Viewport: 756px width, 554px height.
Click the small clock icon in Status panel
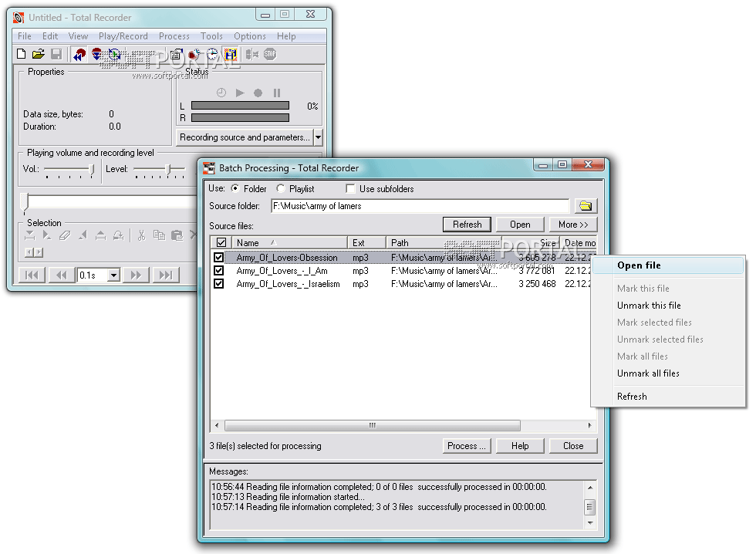click(x=221, y=93)
